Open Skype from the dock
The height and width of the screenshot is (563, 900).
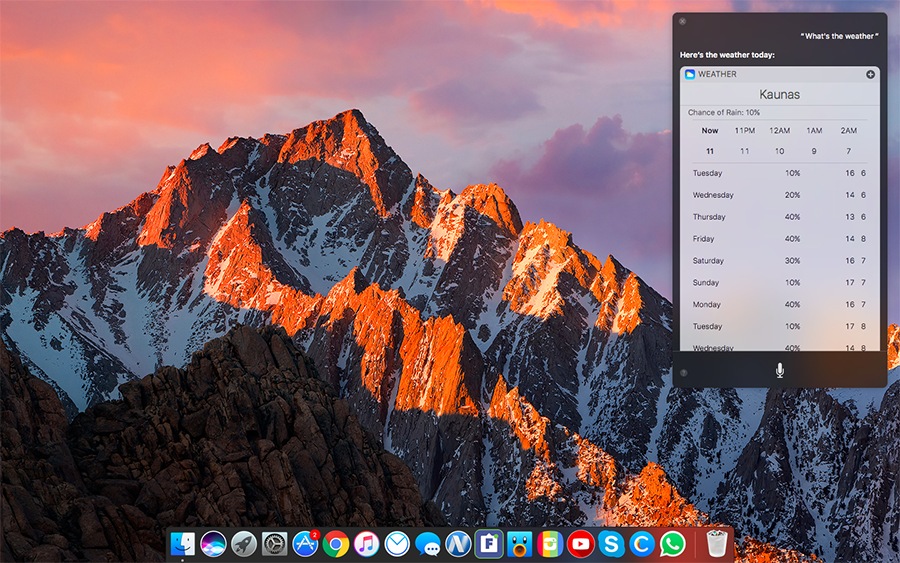pos(611,544)
